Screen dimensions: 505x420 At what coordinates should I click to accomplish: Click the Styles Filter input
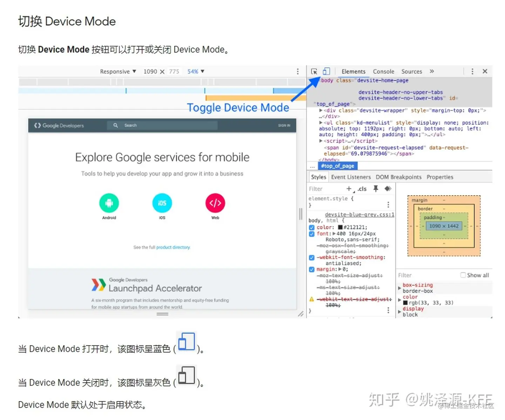click(325, 189)
